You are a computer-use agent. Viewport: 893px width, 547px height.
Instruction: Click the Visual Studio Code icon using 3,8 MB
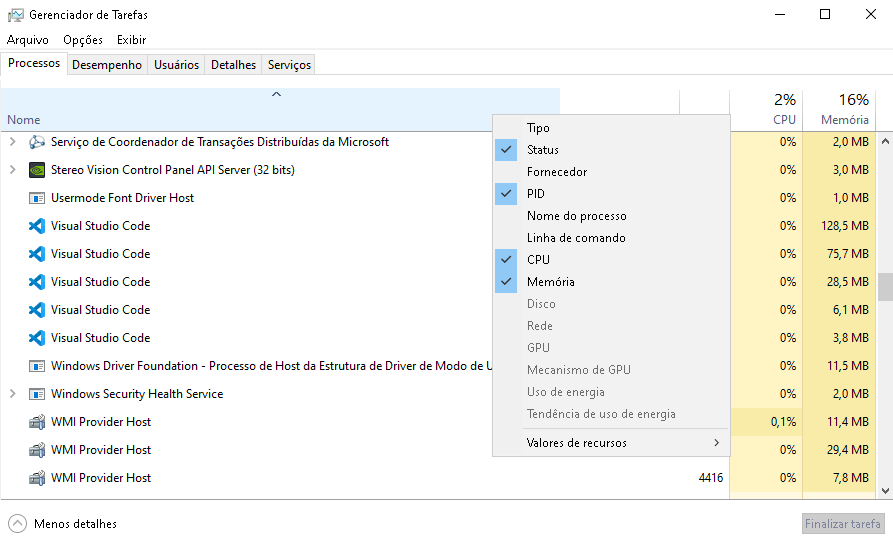[37, 337]
